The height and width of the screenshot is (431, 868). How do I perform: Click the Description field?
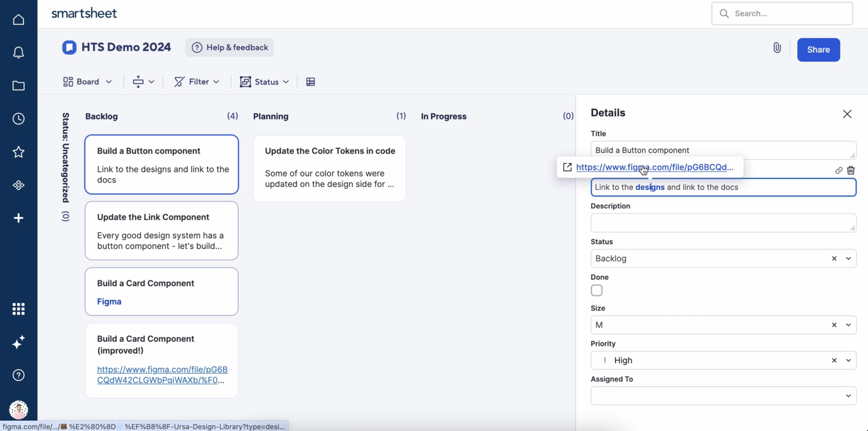coord(723,223)
